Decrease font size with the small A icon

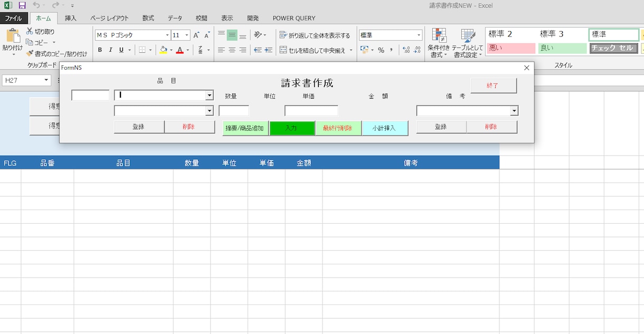(206, 35)
